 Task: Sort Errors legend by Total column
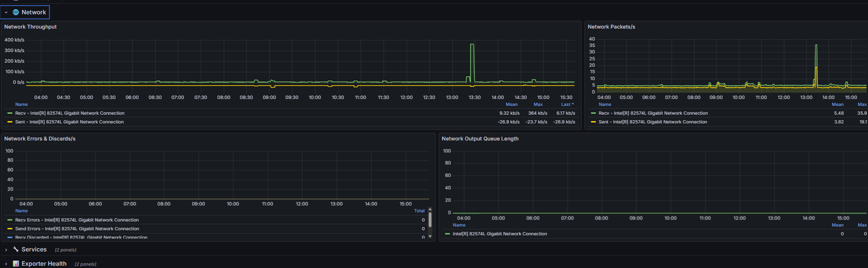point(419,211)
